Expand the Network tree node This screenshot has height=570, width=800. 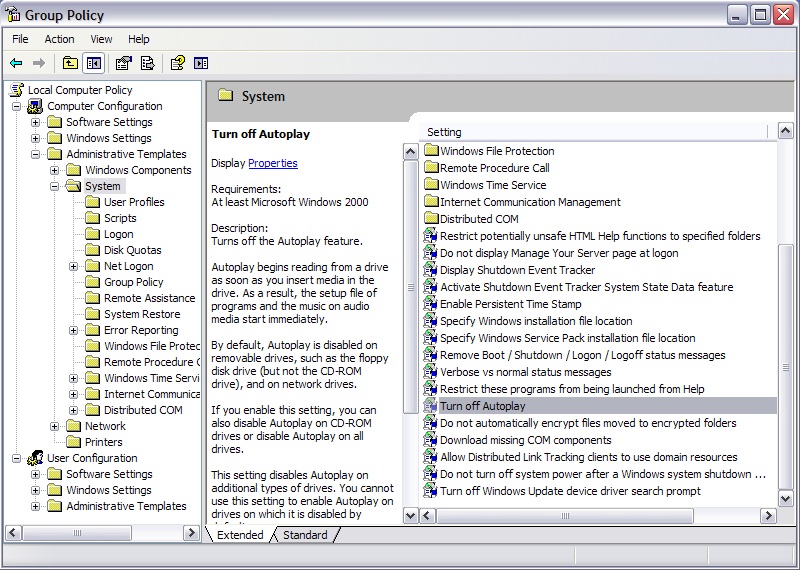click(x=55, y=426)
